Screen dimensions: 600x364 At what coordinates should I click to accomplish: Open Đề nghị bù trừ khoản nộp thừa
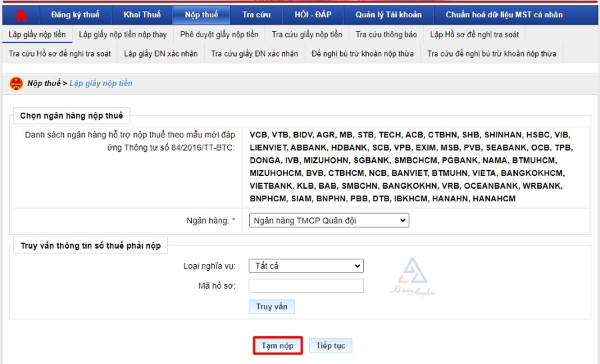click(x=362, y=53)
